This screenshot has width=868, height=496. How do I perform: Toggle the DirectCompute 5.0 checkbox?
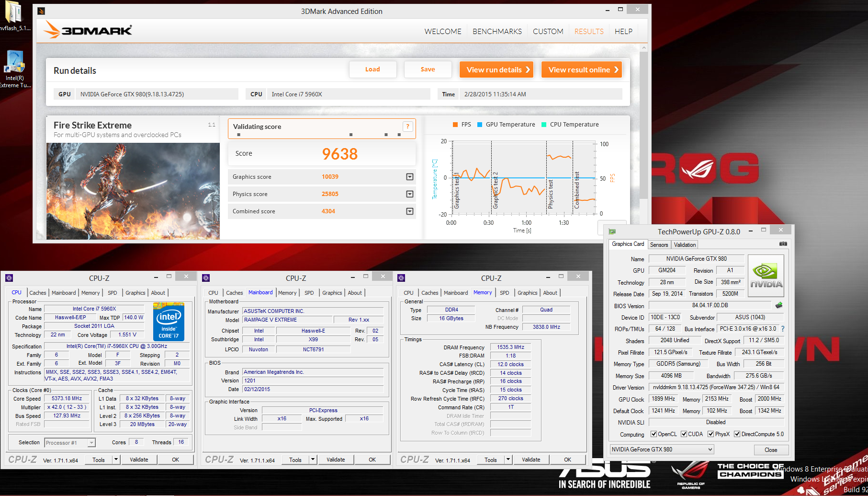[737, 434]
